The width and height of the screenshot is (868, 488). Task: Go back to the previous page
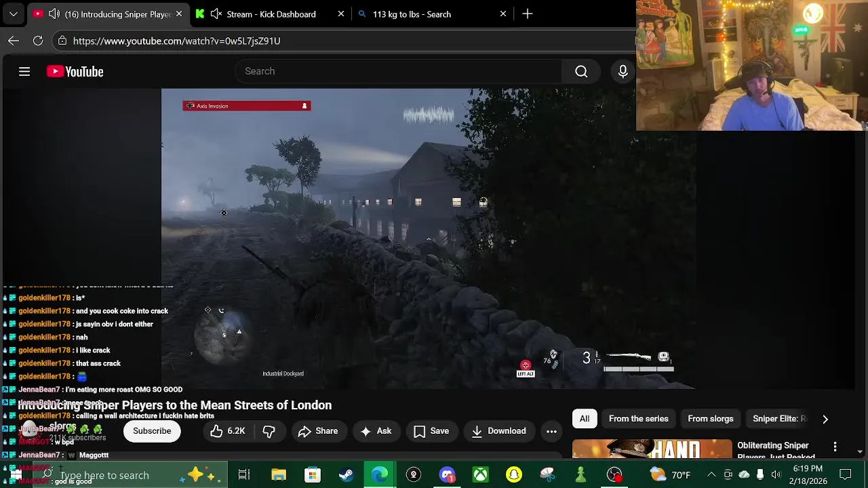click(14, 41)
